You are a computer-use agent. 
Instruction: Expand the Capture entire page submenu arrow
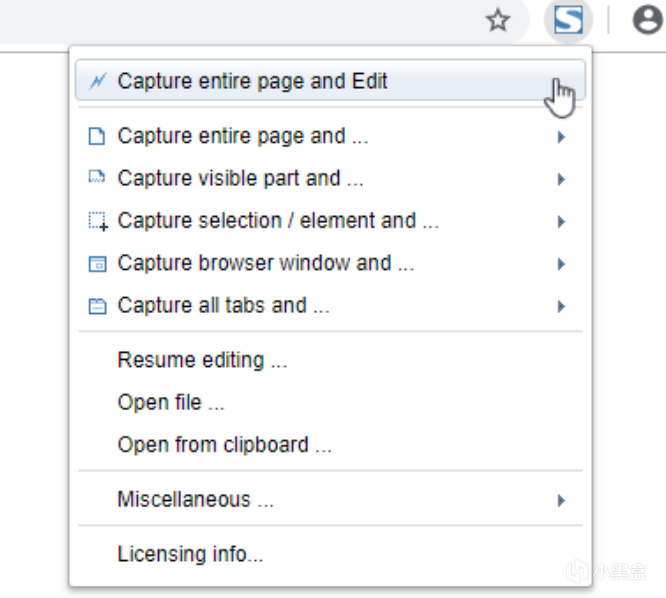pyautogui.click(x=562, y=137)
